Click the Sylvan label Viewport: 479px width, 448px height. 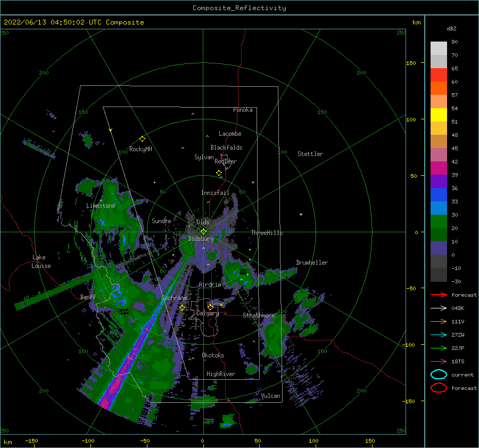(204, 157)
